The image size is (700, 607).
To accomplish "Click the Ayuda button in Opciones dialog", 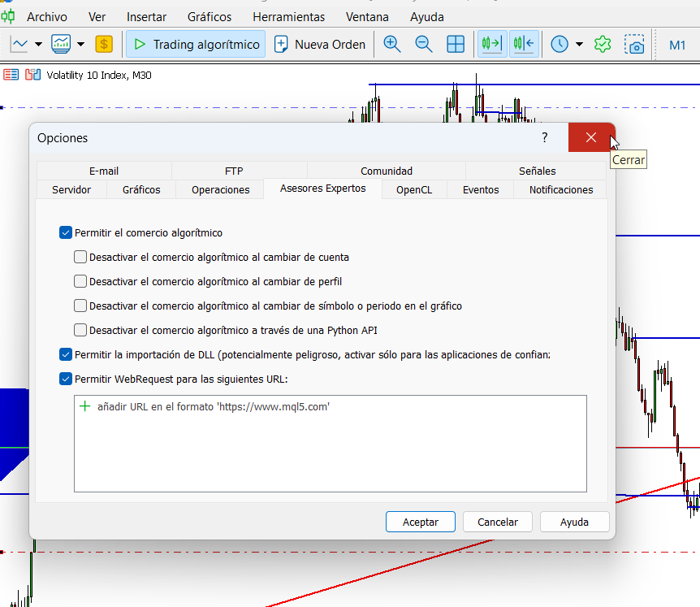I will pyautogui.click(x=575, y=522).
